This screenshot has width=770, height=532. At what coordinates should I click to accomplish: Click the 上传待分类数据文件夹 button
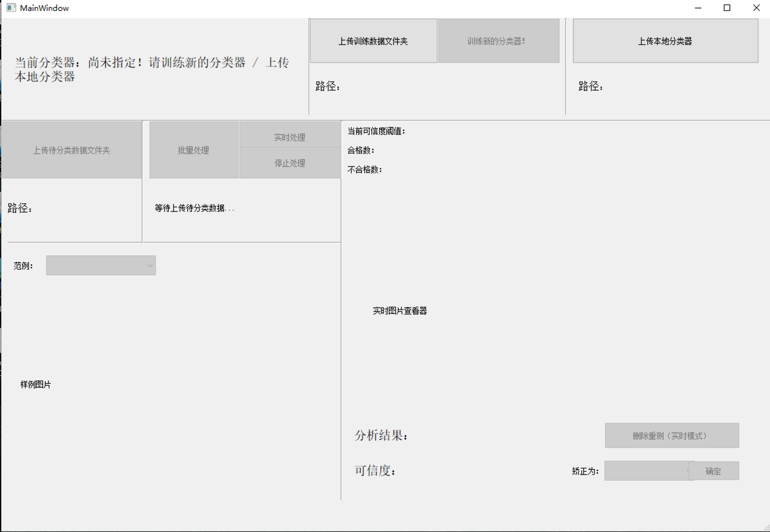pos(72,150)
